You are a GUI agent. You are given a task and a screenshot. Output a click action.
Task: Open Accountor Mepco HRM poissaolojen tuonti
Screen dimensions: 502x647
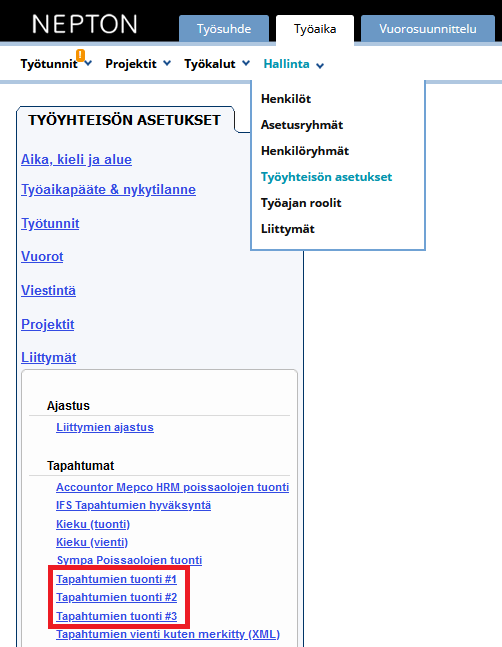[x=172, y=487]
